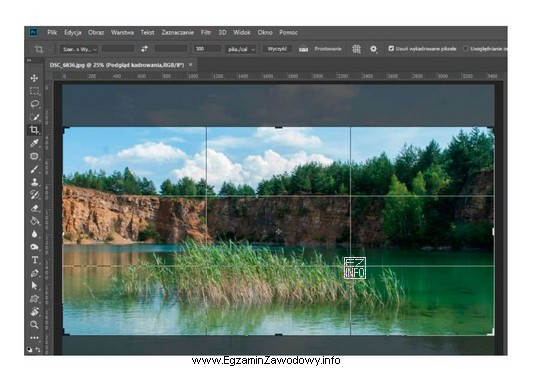533x369 pixels.
Task: Select the Move tool
Action: tap(34, 78)
